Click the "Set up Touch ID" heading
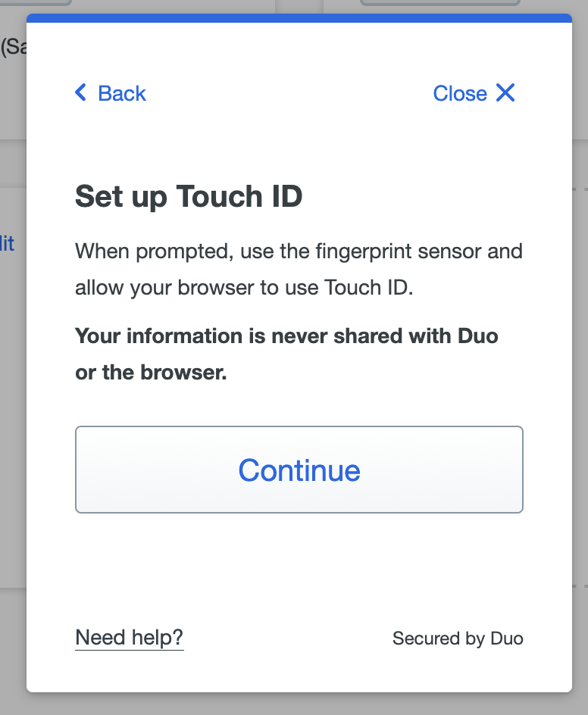588x715 pixels. [189, 197]
